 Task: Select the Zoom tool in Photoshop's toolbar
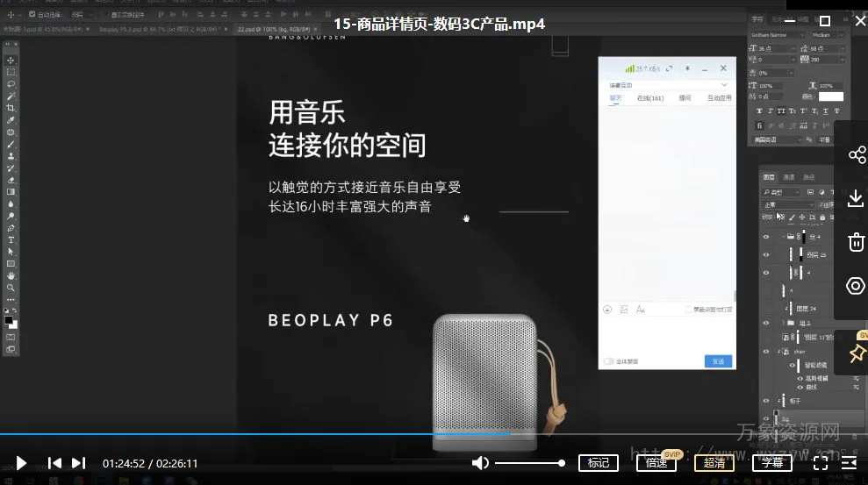pyautogui.click(x=11, y=288)
